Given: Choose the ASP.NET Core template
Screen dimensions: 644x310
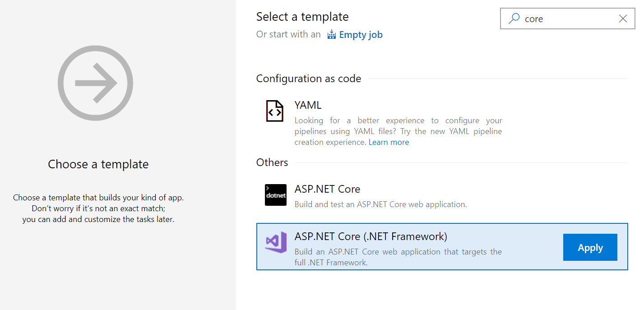Looking at the screenshot, I should tap(327, 189).
